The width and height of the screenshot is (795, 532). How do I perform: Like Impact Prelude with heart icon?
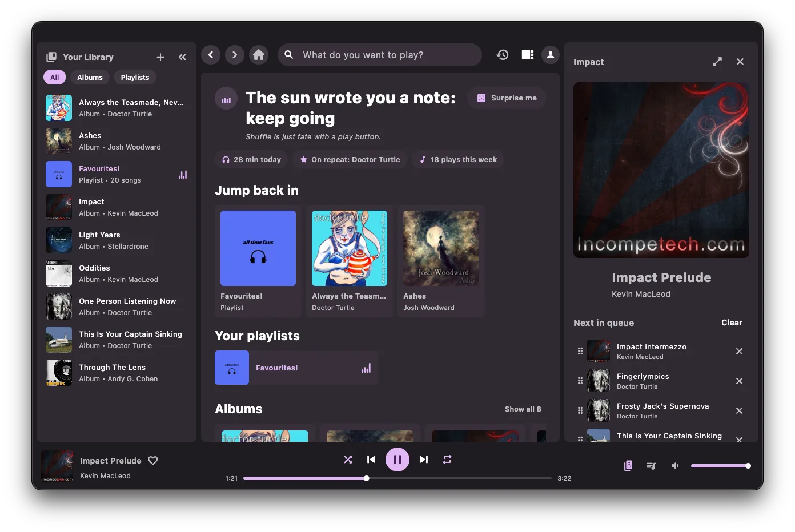pyautogui.click(x=153, y=461)
